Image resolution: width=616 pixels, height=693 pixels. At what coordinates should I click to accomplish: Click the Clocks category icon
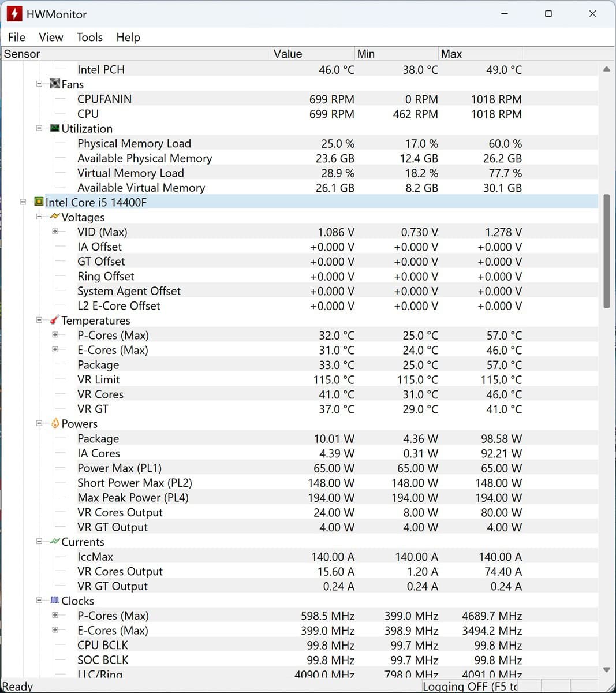(x=55, y=601)
